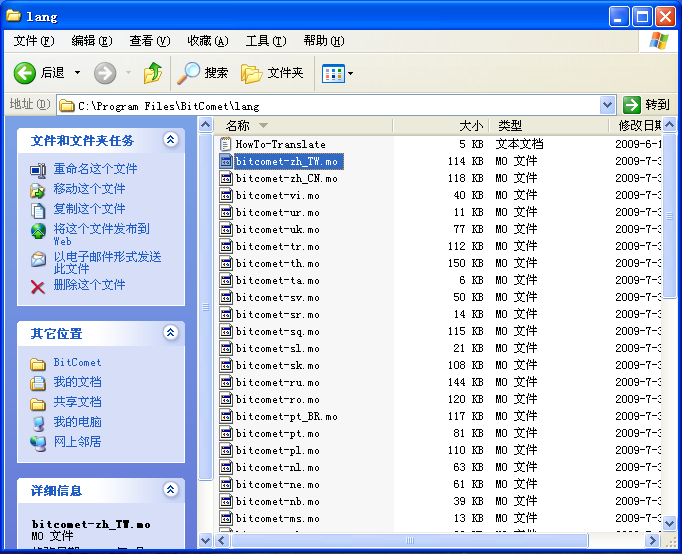Click the Network Places (网上邻居) icon
This screenshot has height=554, width=682.
pos(38,443)
